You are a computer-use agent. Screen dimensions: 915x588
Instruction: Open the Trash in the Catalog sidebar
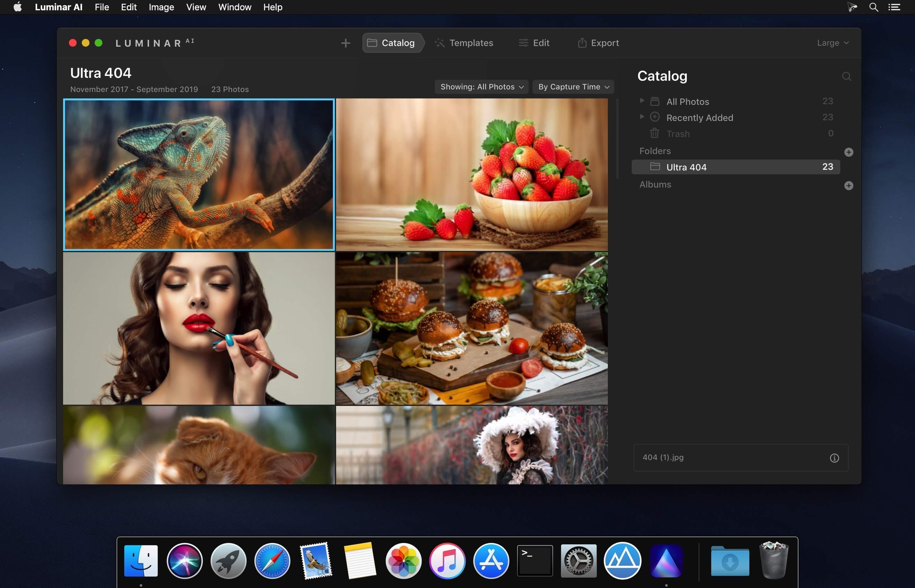click(x=677, y=133)
